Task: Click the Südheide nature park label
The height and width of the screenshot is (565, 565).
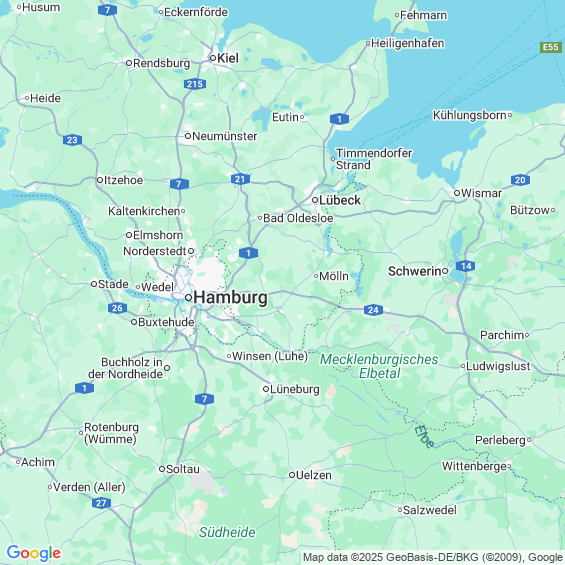Action: (x=227, y=532)
